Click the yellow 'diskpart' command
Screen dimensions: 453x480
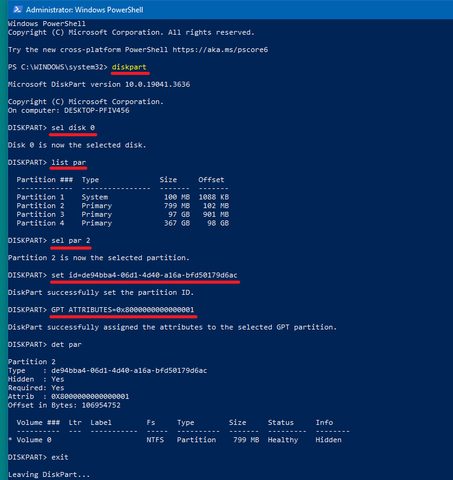(x=129, y=67)
